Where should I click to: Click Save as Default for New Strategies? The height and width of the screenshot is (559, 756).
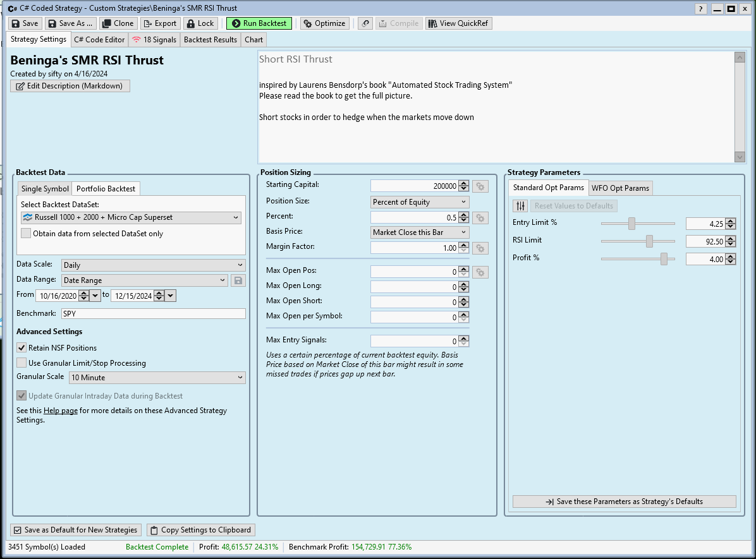[76, 529]
